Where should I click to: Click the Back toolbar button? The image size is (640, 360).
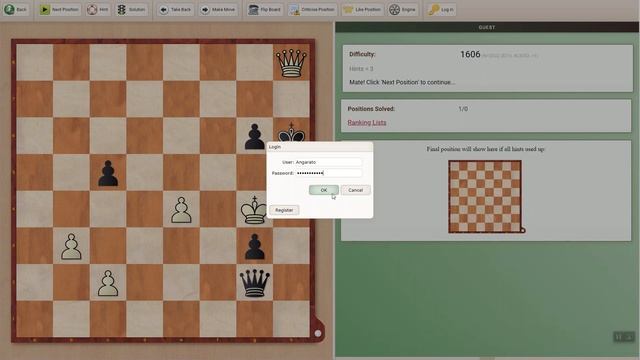(16, 9)
